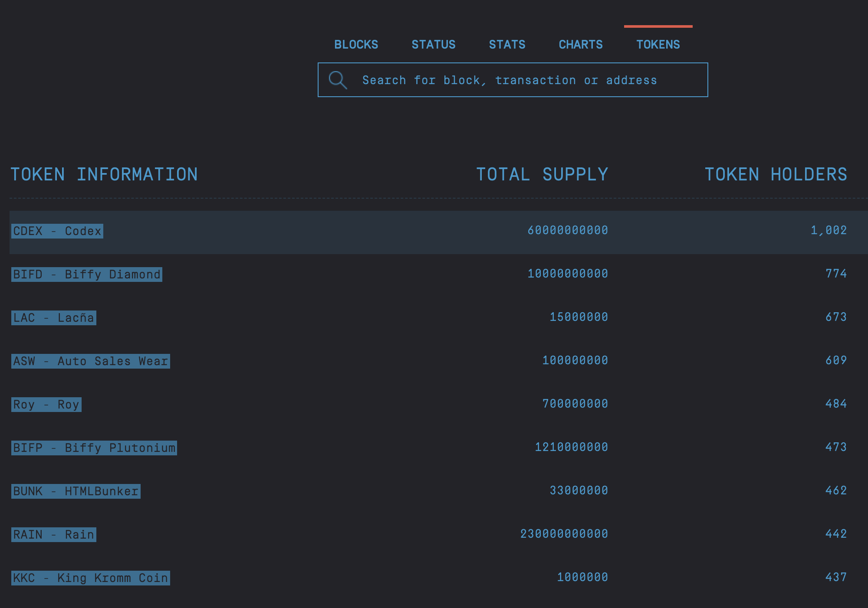The image size is (868, 608).
Task: Open the RAIN - Rain token
Action: 54,535
